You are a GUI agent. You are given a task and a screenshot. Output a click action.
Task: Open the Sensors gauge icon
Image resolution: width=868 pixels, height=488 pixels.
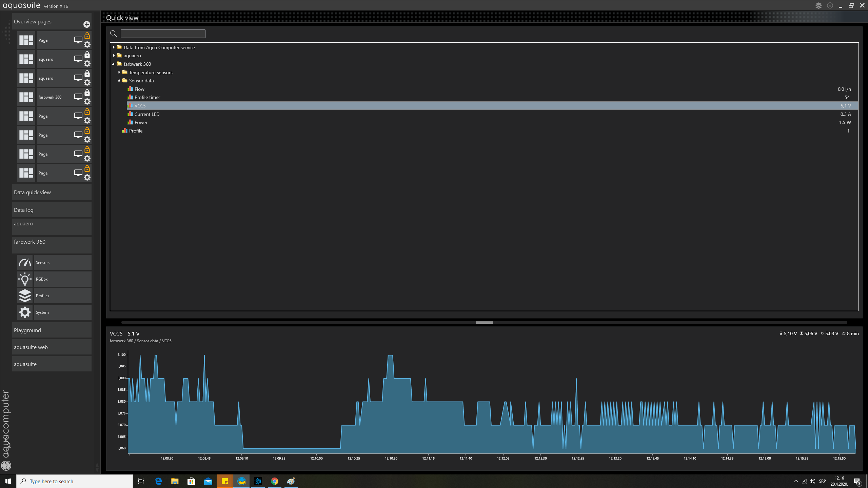pyautogui.click(x=25, y=263)
